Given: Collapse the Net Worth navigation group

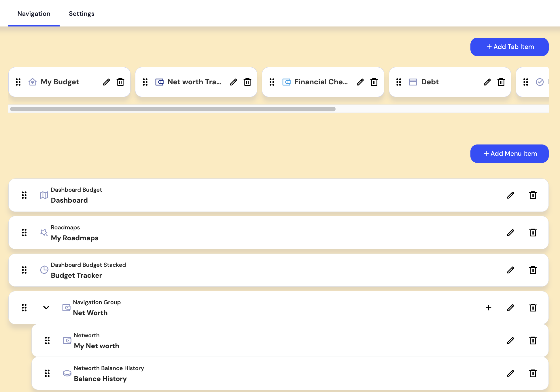Looking at the screenshot, I should [x=46, y=308].
